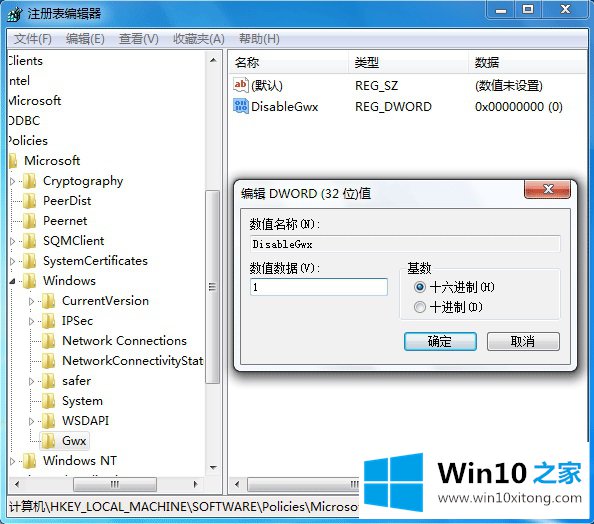Click the IPSec folder icon

pyautogui.click(x=48, y=321)
